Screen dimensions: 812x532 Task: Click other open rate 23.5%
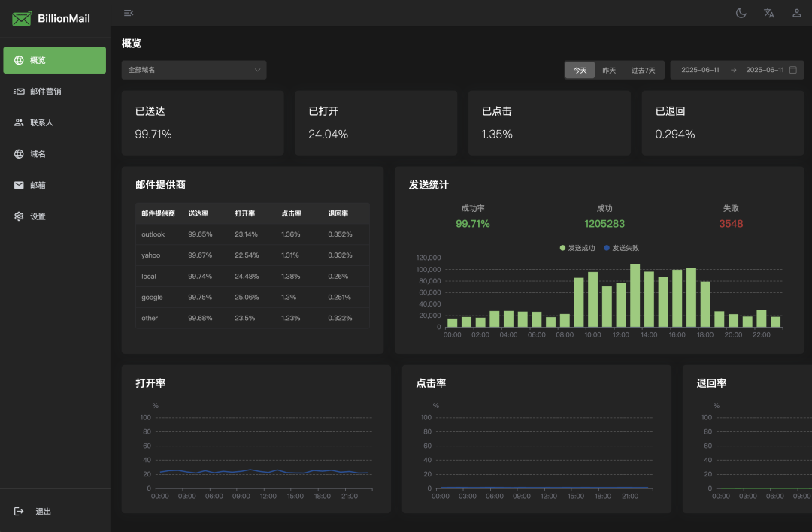click(x=245, y=318)
